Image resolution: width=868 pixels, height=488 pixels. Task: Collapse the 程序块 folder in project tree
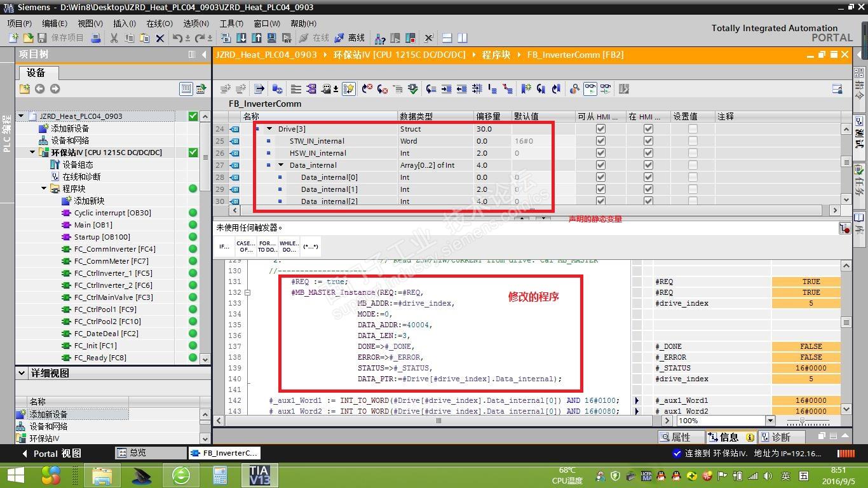click(x=44, y=189)
